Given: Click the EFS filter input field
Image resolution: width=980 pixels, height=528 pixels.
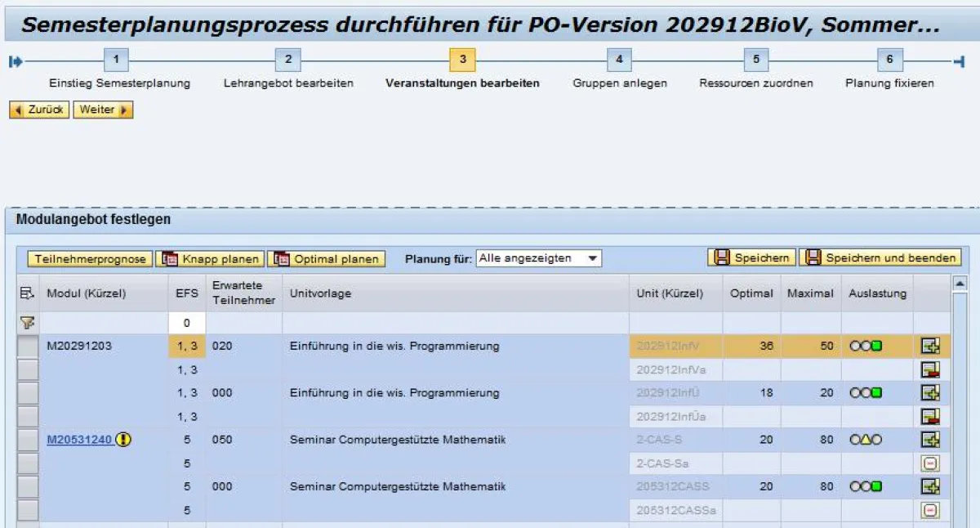Looking at the screenshot, I should point(186,323).
